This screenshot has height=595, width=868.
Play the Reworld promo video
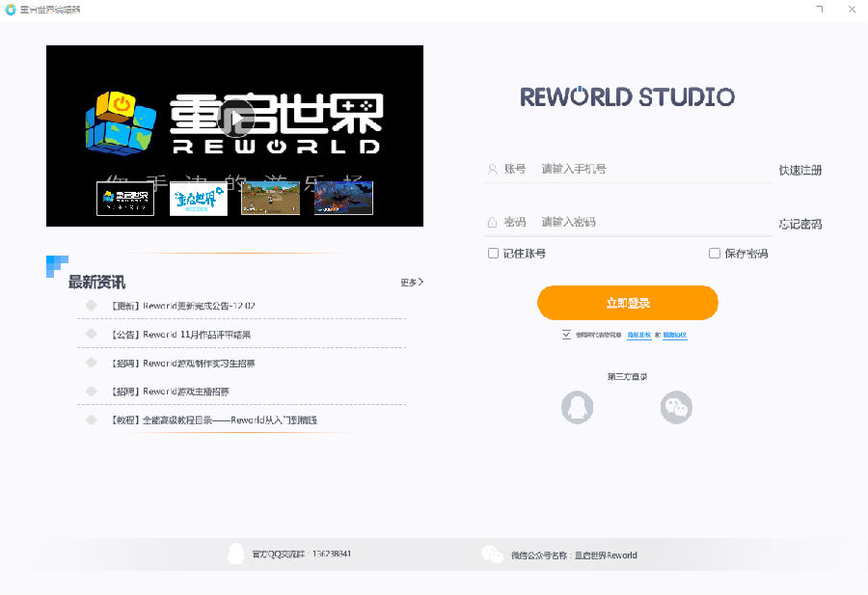point(236,118)
